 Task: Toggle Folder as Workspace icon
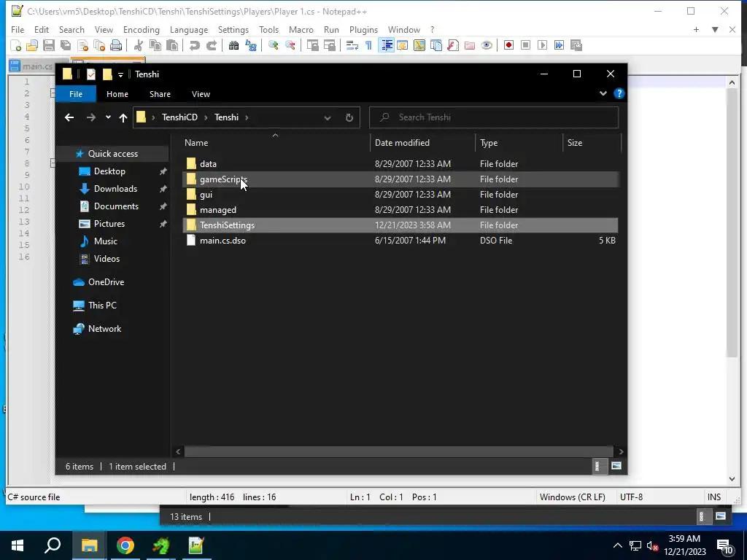470,45
